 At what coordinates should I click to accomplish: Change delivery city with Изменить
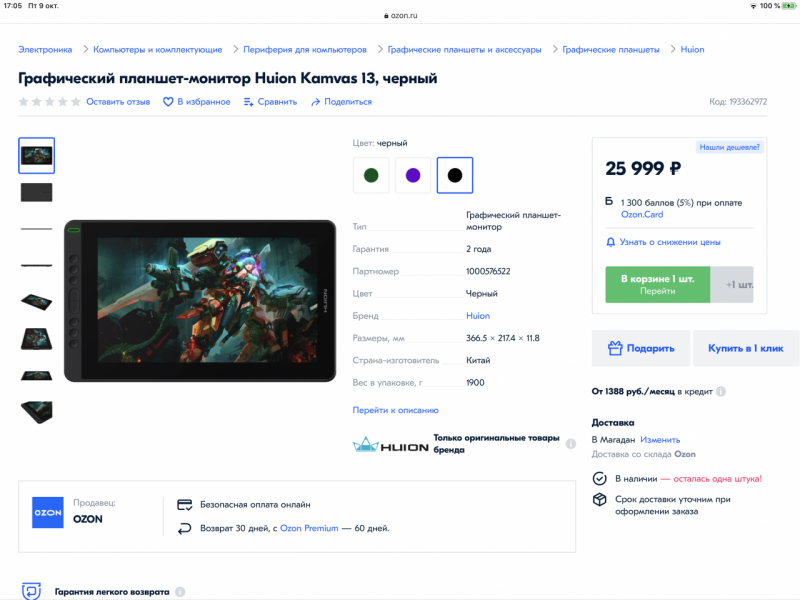pos(660,440)
